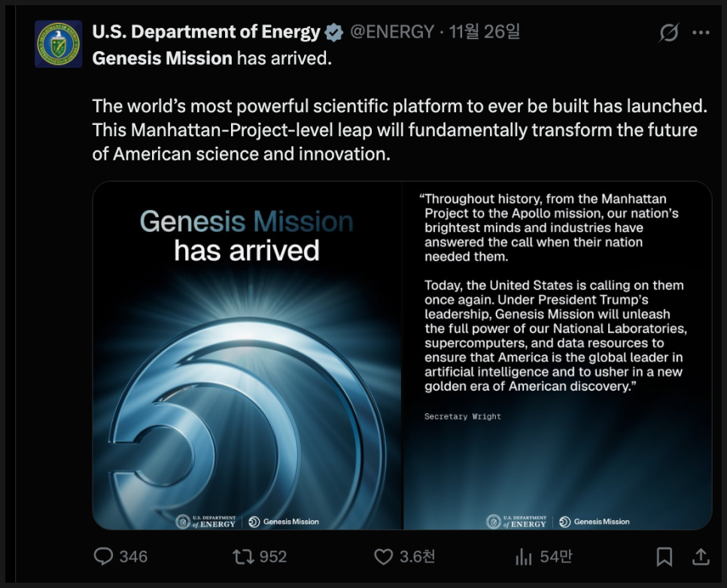Click the repost arrows icon

242,556
